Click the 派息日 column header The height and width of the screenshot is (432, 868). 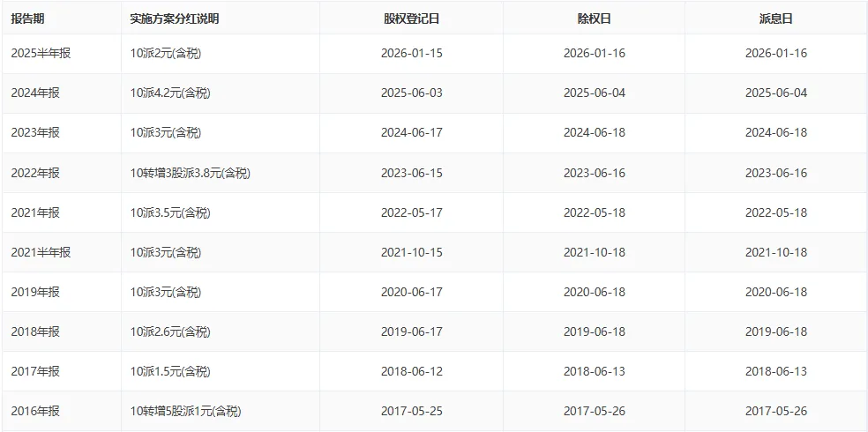[x=776, y=19]
